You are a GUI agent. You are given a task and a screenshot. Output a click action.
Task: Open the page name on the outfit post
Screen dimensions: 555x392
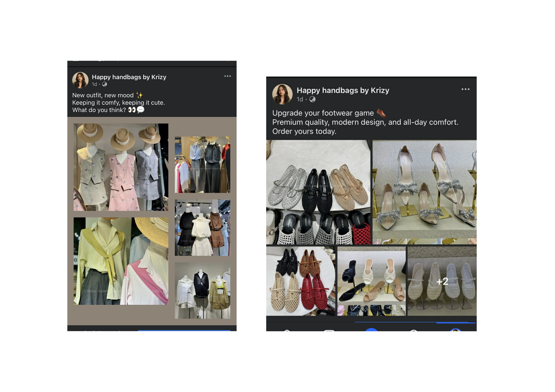pyautogui.click(x=129, y=77)
